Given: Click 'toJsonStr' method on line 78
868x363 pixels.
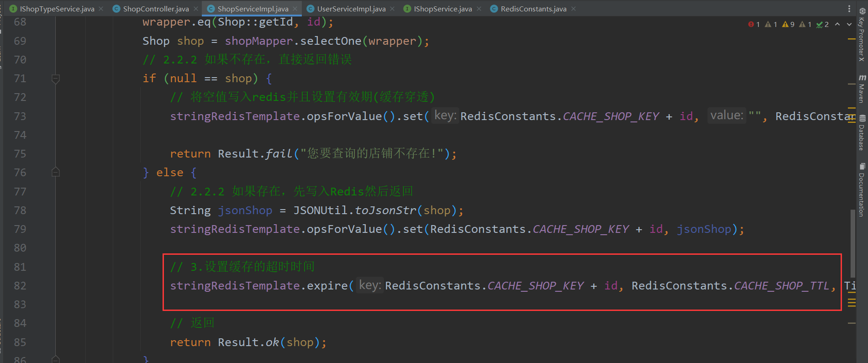Looking at the screenshot, I should click(385, 210).
